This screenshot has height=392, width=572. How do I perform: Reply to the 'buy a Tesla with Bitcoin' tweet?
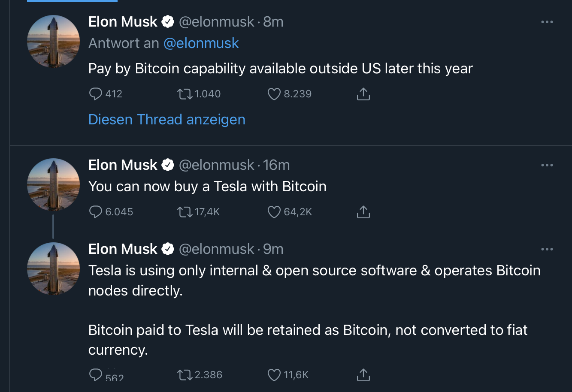pyautogui.click(x=95, y=211)
